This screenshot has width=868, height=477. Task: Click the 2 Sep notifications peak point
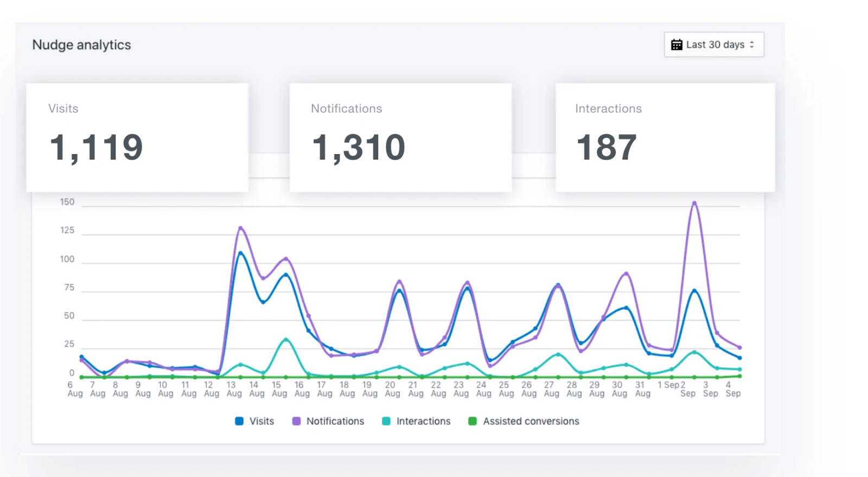[694, 203]
